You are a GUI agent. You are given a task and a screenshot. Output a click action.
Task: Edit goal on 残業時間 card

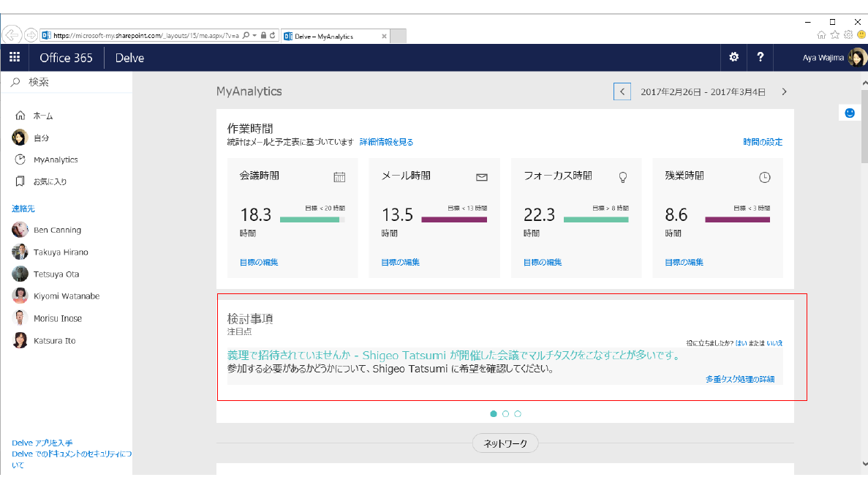pos(684,262)
